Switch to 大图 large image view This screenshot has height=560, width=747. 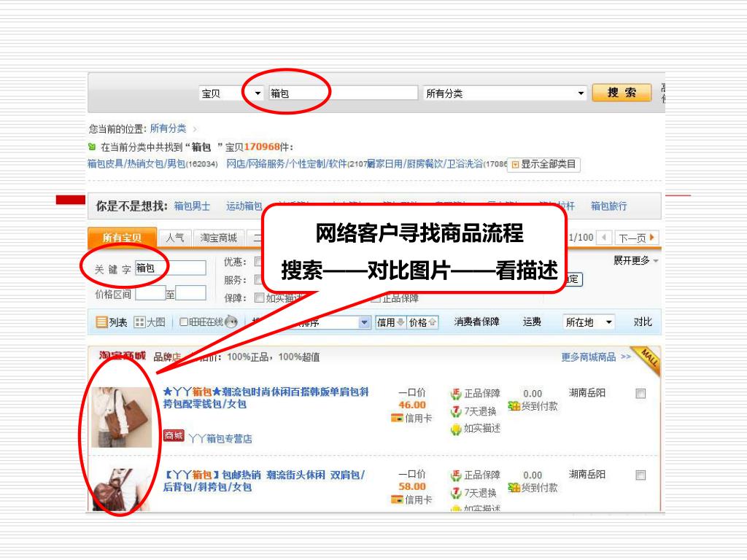[150, 322]
